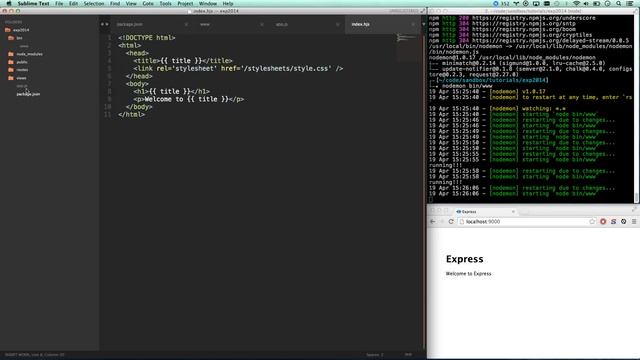Open the Sublime Text application menu
The width and height of the screenshot is (640, 360).
click(x=33, y=3)
